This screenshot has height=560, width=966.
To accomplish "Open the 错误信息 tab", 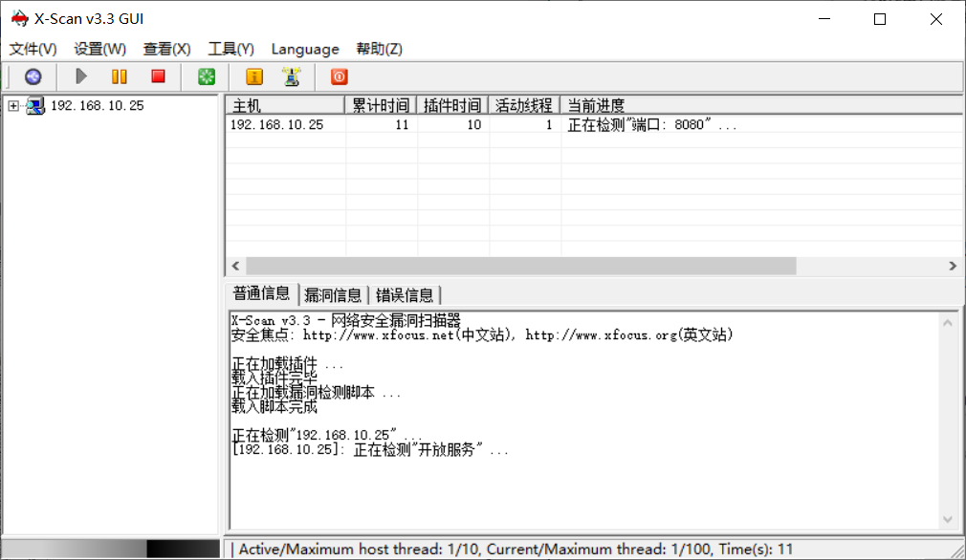I will click(x=405, y=293).
